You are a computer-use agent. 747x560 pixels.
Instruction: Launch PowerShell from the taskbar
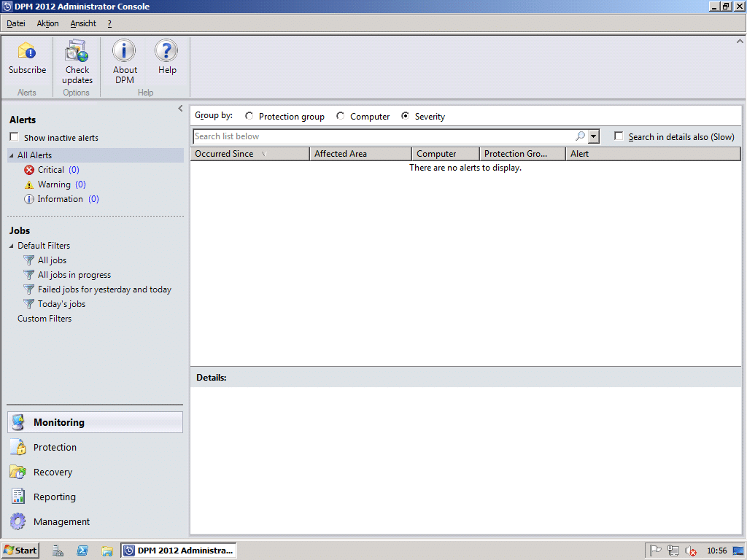[x=82, y=551]
